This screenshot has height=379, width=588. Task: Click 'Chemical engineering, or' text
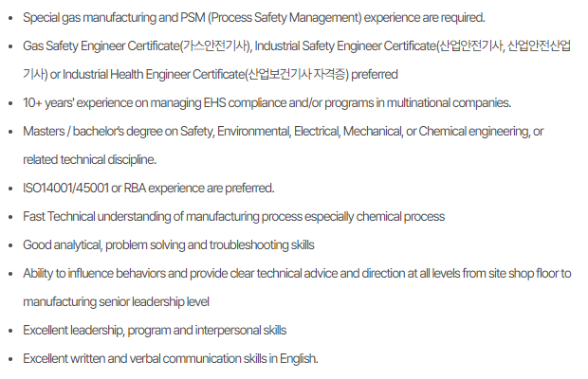tap(481, 132)
